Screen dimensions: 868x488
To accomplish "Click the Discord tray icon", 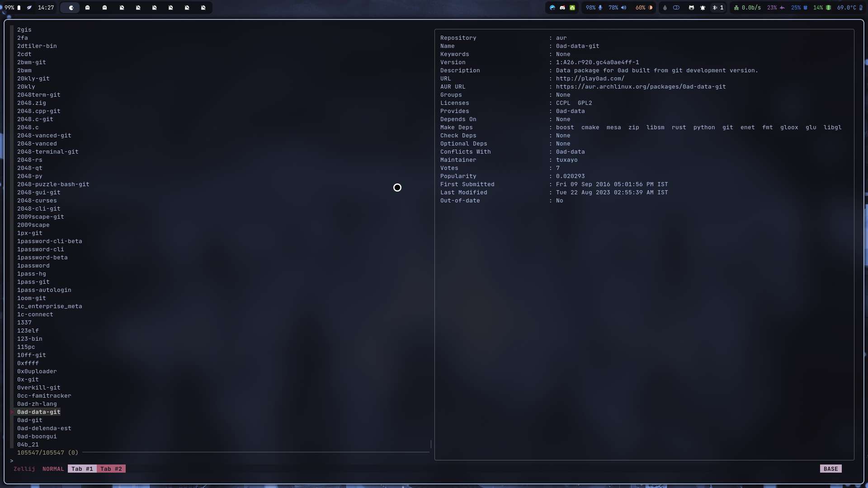I will coord(562,8).
